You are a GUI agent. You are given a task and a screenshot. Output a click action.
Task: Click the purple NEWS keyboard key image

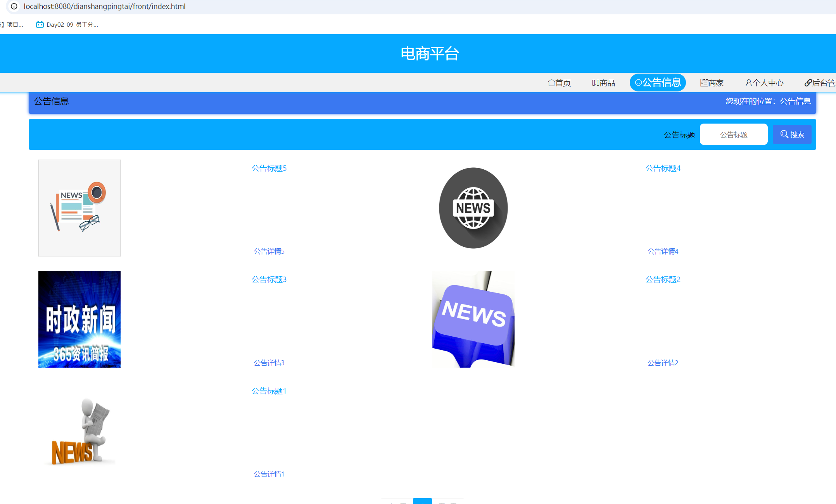coord(473,319)
